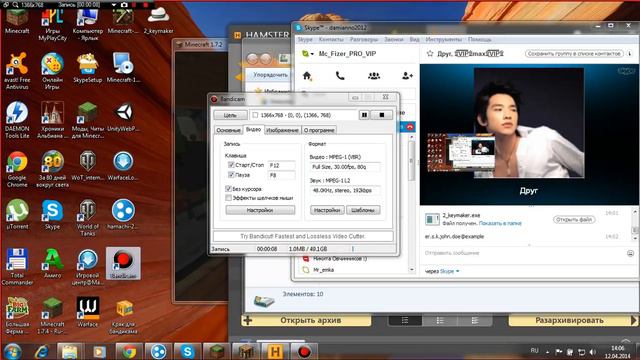This screenshot has width=640, height=360.
Task: Open Skype menu in menu bar
Action: tap(304, 40)
